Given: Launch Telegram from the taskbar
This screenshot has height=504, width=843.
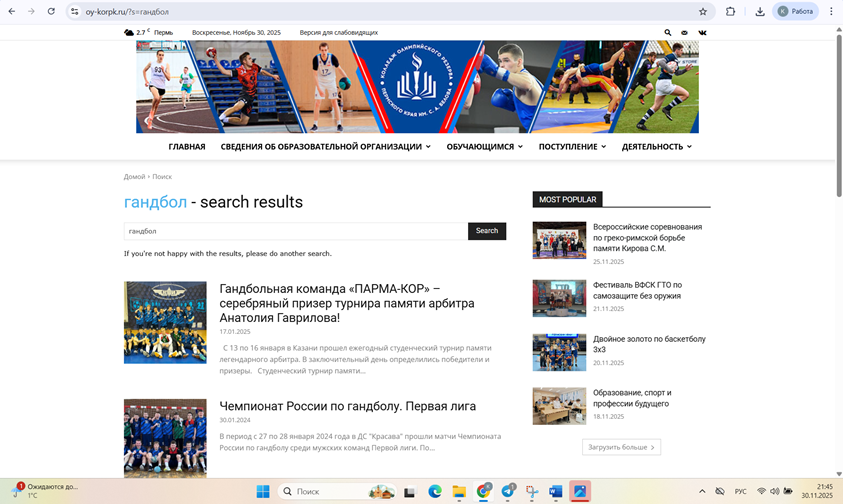Looking at the screenshot, I should pyautogui.click(x=508, y=492).
